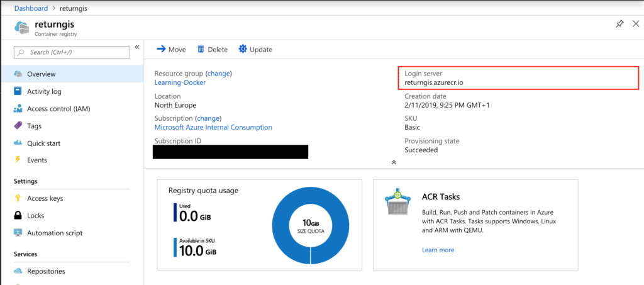The width and height of the screenshot is (644, 285).
Task: Focus the Search (Ctrl+/) input field
Action: 72,52
